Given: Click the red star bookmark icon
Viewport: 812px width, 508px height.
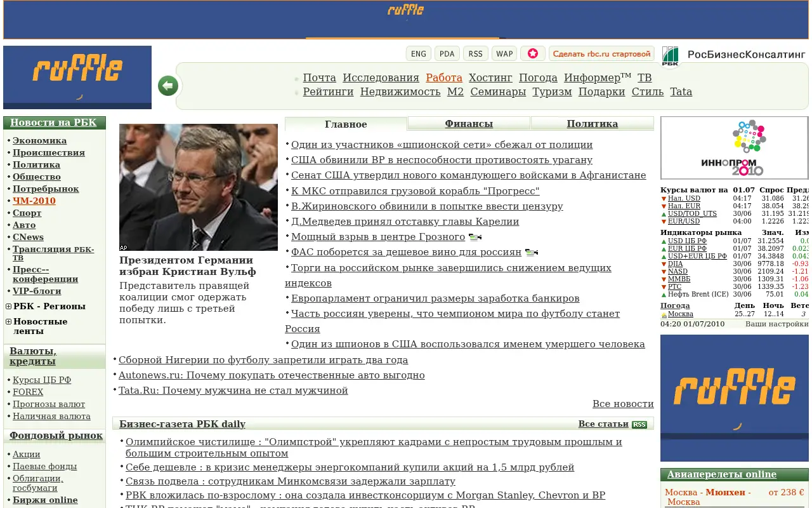Looking at the screenshot, I should [x=533, y=53].
